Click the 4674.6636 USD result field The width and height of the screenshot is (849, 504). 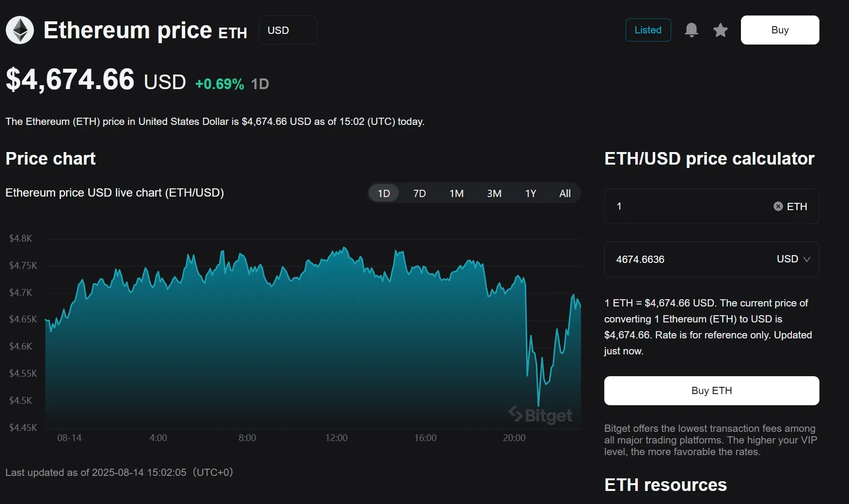[688, 260]
